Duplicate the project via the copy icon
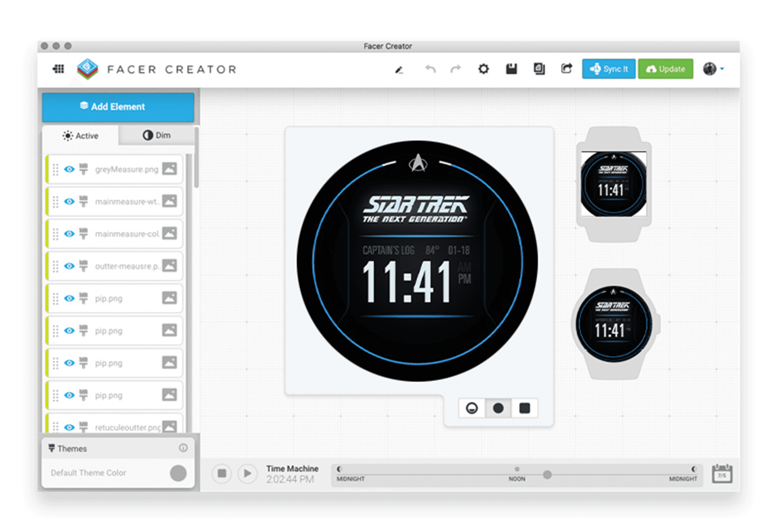Screen dimensions: 781x532 pyautogui.click(x=539, y=69)
